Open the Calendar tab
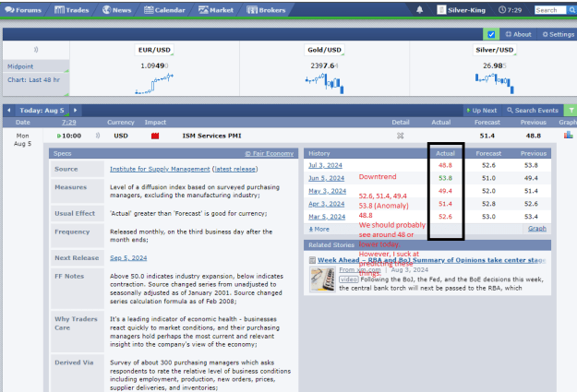 [x=164, y=10]
